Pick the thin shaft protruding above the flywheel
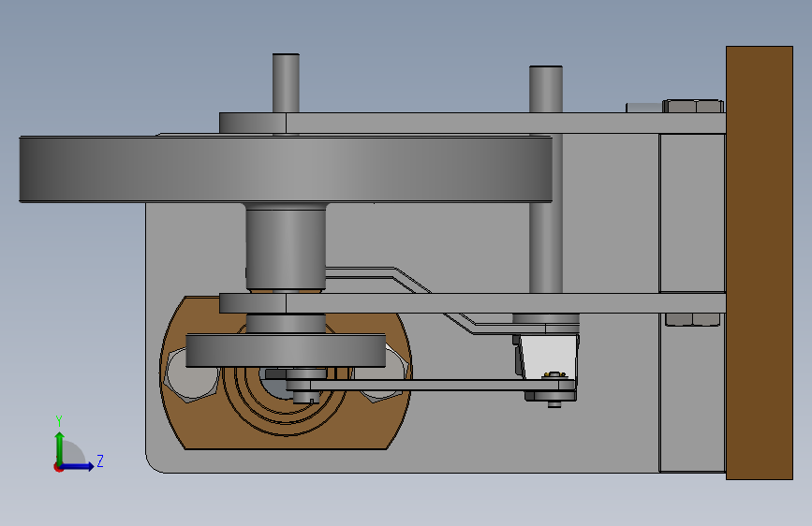This screenshot has height=526, width=812. pos(286,83)
